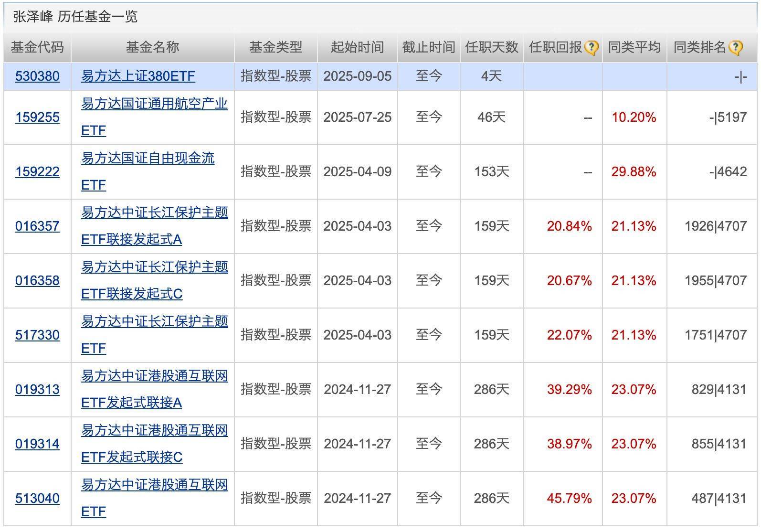Click the 38.97% tenure return value
This screenshot has width=761, height=532.
click(x=569, y=444)
